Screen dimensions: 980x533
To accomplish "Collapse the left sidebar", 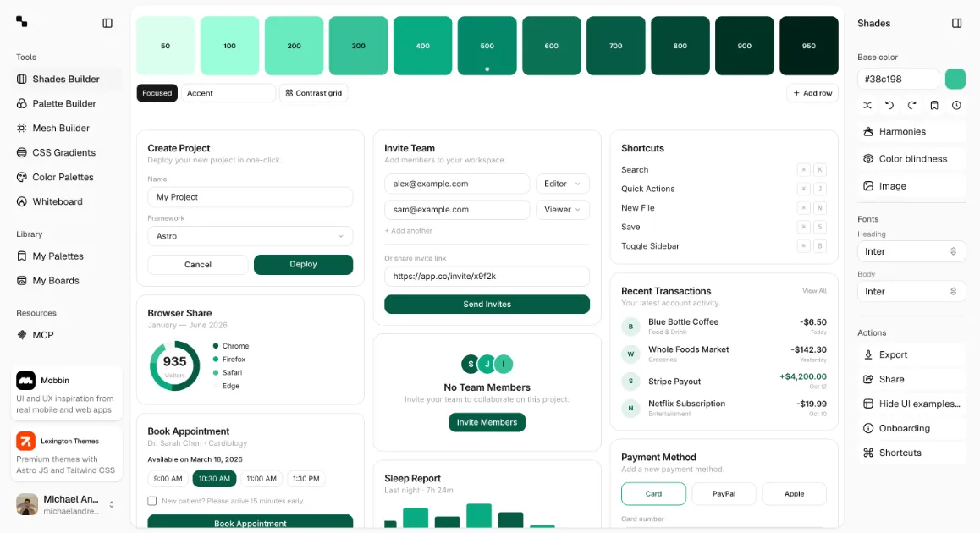I will [x=107, y=24].
